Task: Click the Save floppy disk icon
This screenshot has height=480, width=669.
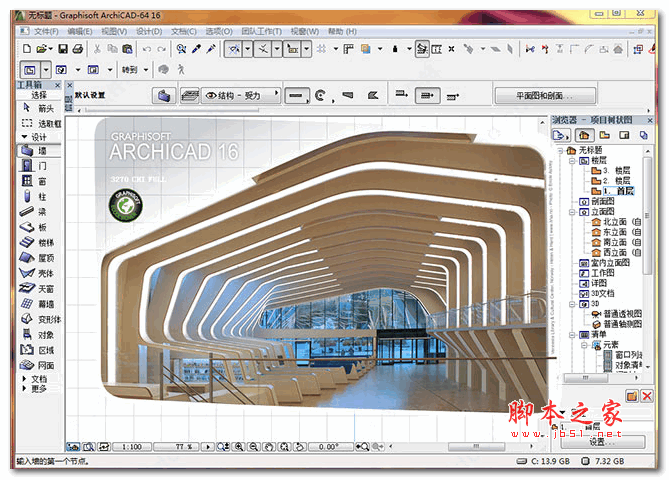Action: (63, 49)
